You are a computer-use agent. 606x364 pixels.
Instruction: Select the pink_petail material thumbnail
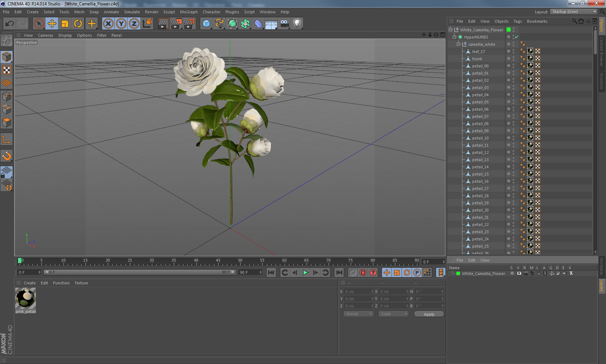[26, 298]
